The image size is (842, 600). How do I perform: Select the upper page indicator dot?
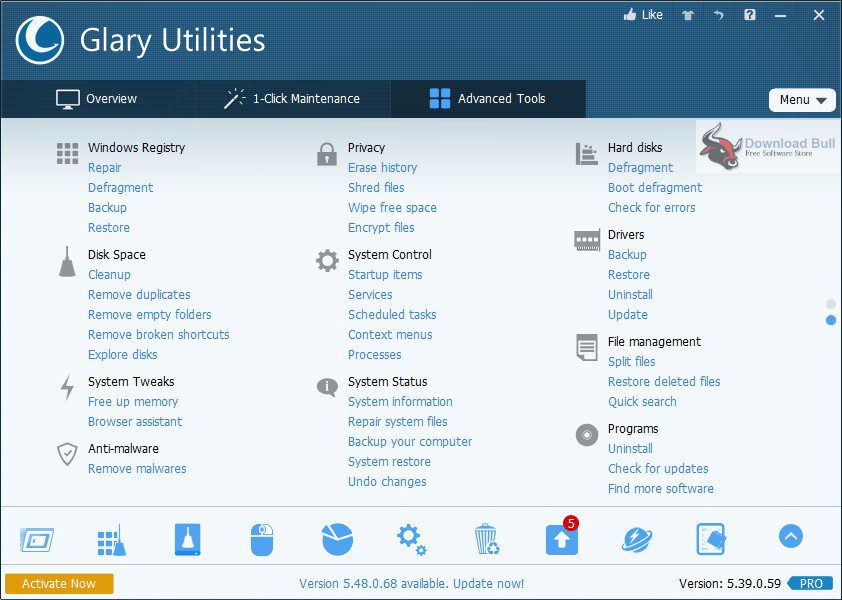pos(831,304)
